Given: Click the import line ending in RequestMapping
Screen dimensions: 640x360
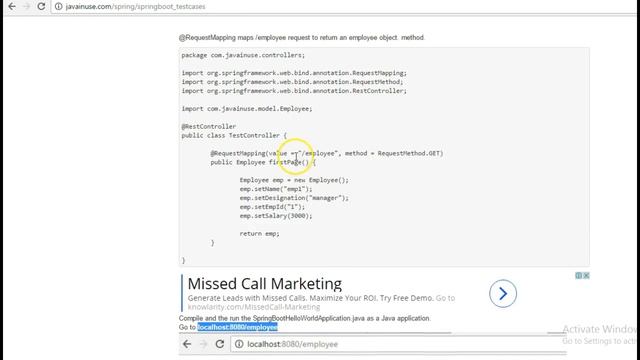Looking at the screenshot, I should click(294, 73).
